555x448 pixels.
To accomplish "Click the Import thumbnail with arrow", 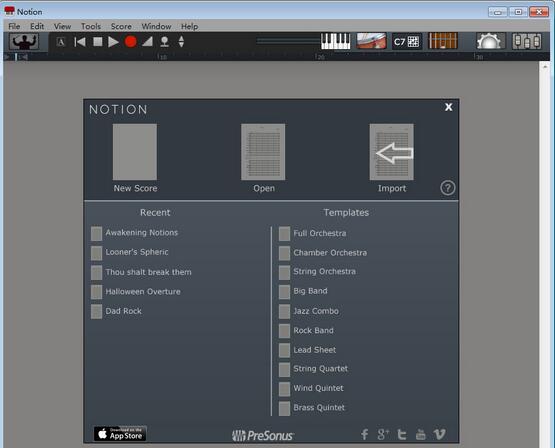I will click(x=391, y=152).
